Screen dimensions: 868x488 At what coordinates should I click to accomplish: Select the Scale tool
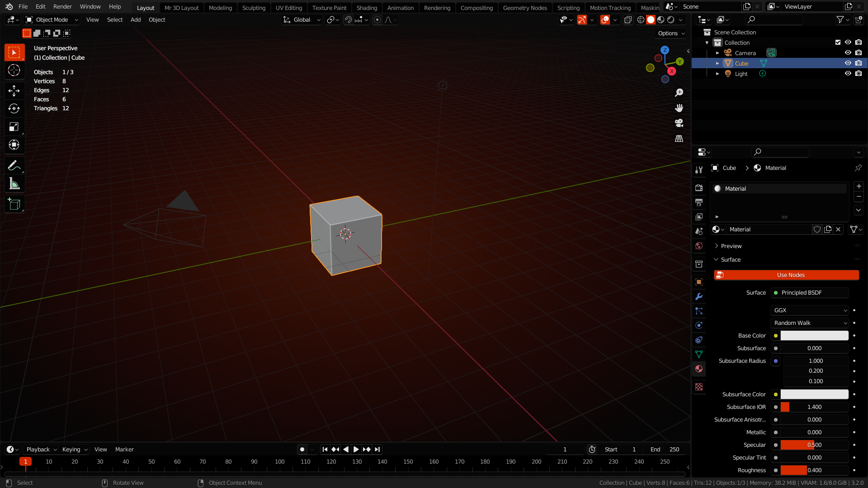tap(14, 127)
